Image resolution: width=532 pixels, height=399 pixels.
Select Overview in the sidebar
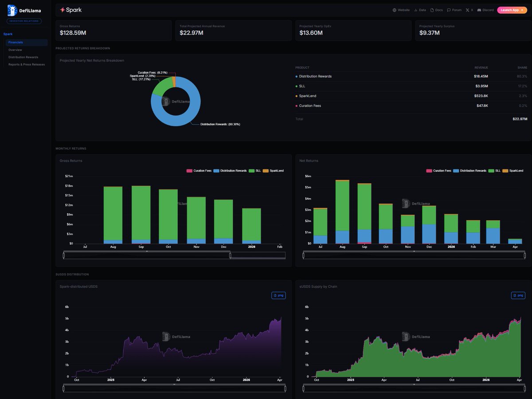point(15,50)
